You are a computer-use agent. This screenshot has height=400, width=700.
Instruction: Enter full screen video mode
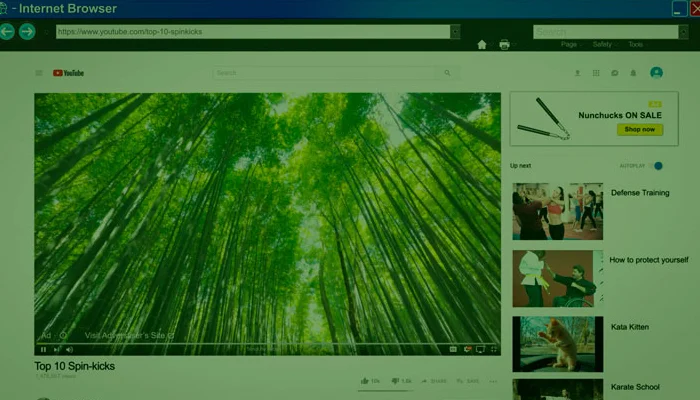(494, 349)
